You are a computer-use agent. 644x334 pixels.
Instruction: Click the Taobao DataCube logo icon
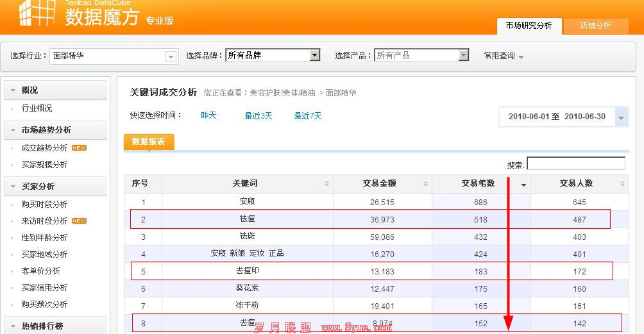click(x=37, y=13)
